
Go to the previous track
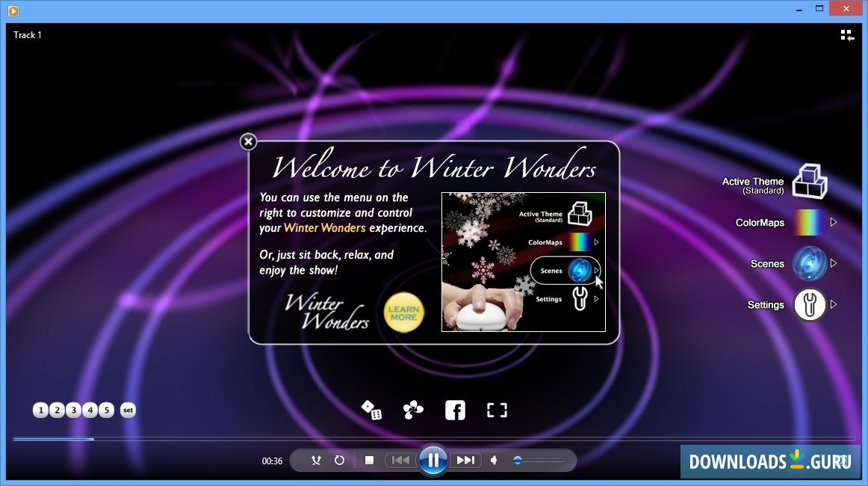point(401,461)
